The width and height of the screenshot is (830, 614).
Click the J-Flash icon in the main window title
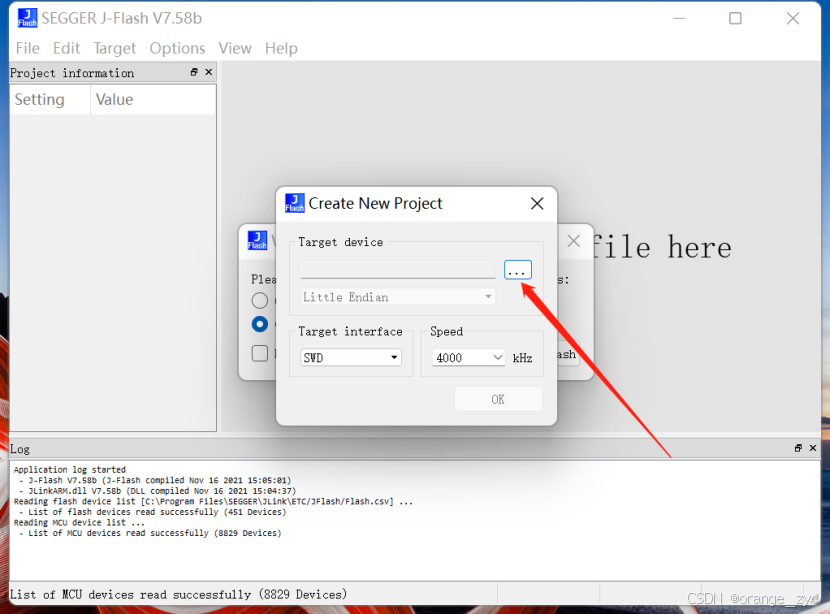click(27, 17)
